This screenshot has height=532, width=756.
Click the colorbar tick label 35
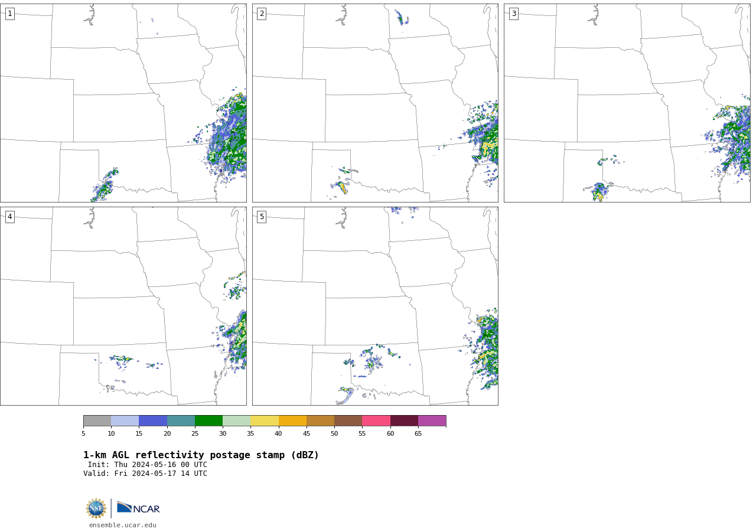(x=250, y=434)
